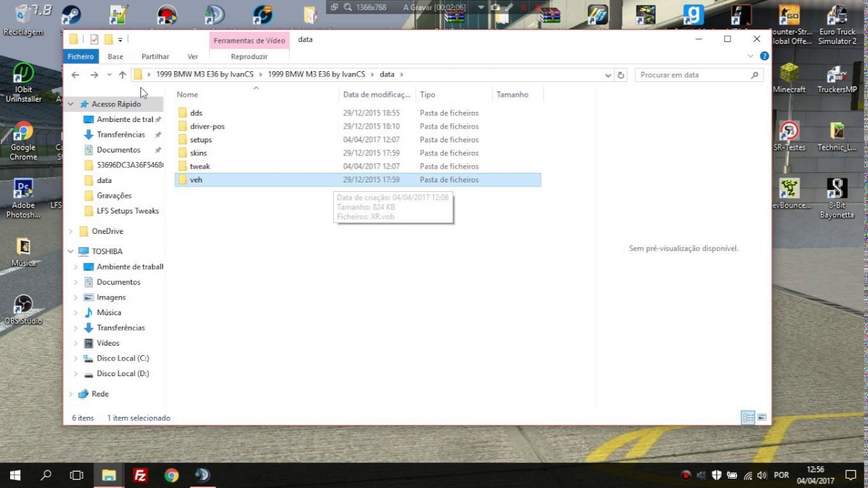Open IObit Uninstaller desktop shortcut
The height and width of the screenshot is (488, 868).
tap(23, 83)
